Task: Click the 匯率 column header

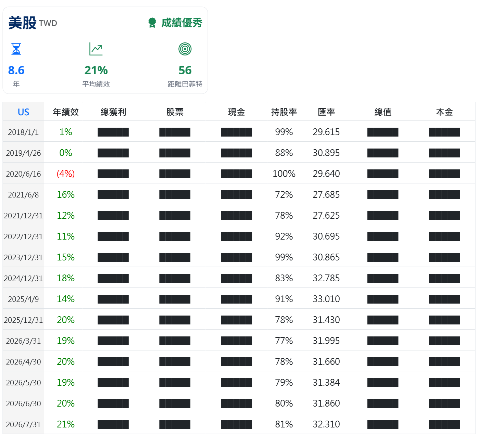Action: coord(326,112)
